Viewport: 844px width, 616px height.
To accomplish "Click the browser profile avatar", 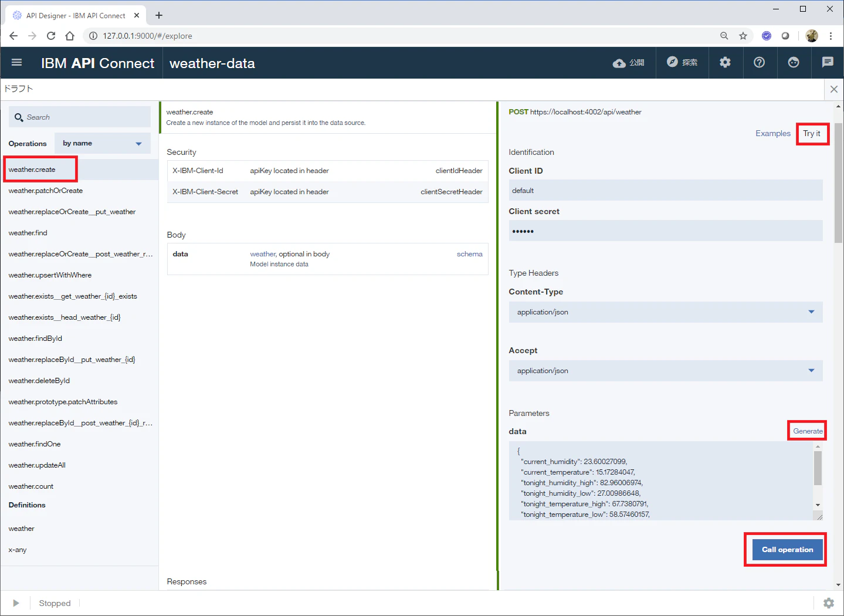I will [x=812, y=36].
